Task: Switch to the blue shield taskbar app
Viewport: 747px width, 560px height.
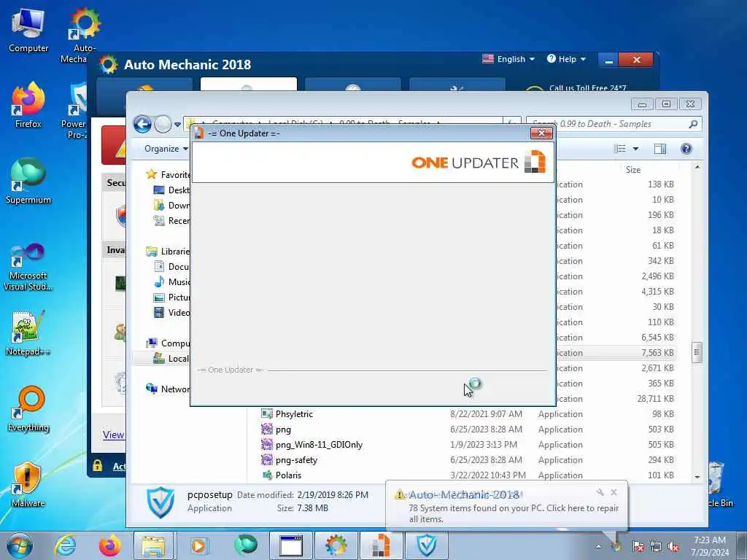Action: click(x=426, y=545)
